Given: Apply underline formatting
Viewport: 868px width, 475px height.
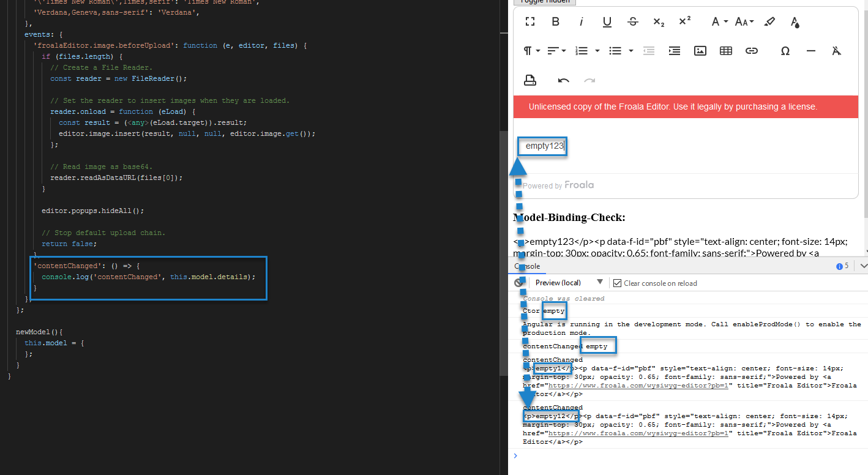Looking at the screenshot, I should (x=607, y=21).
